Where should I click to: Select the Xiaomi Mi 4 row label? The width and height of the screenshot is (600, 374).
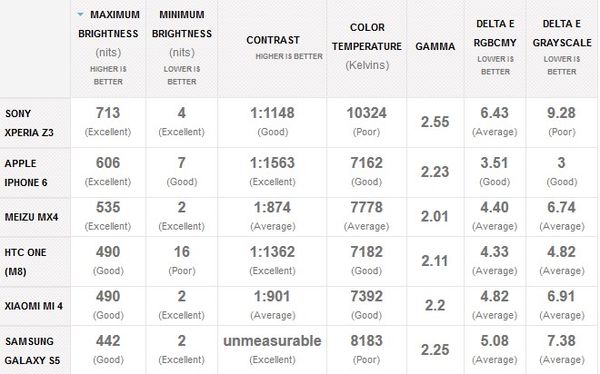(x=34, y=306)
